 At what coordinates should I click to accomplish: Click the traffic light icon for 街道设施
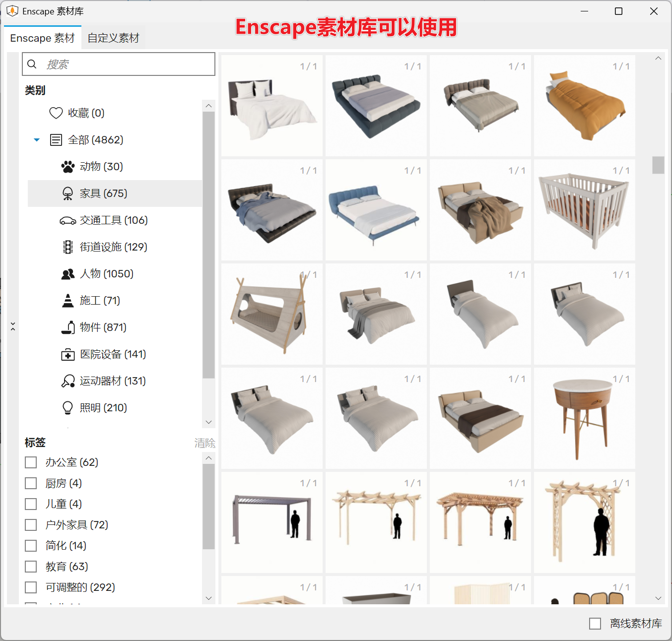[x=68, y=247]
